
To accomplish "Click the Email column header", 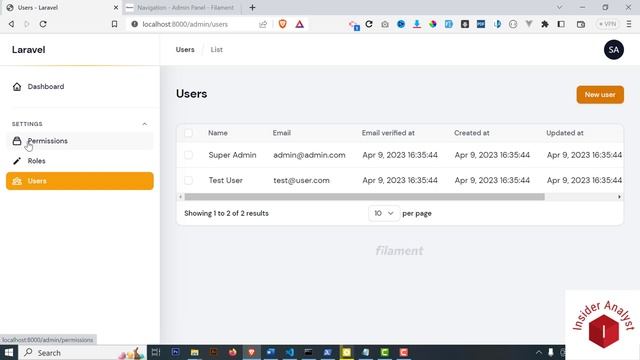I will pyautogui.click(x=282, y=133).
